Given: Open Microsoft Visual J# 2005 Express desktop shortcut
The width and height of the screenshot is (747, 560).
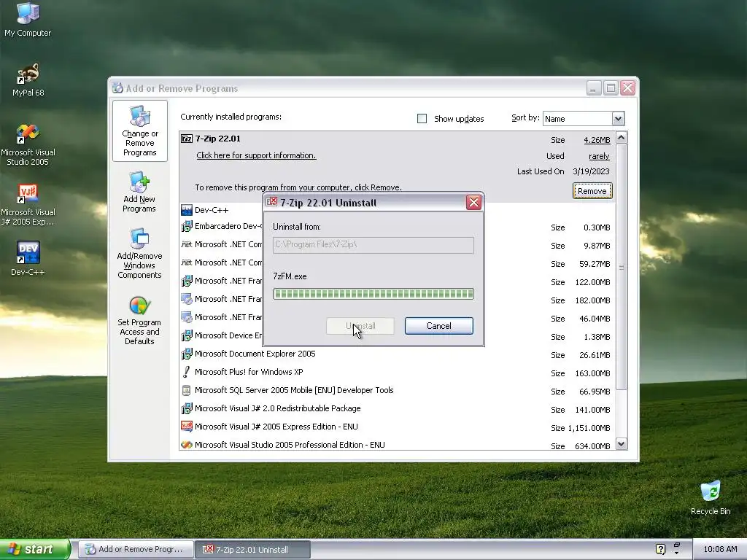Looking at the screenshot, I should [28, 205].
